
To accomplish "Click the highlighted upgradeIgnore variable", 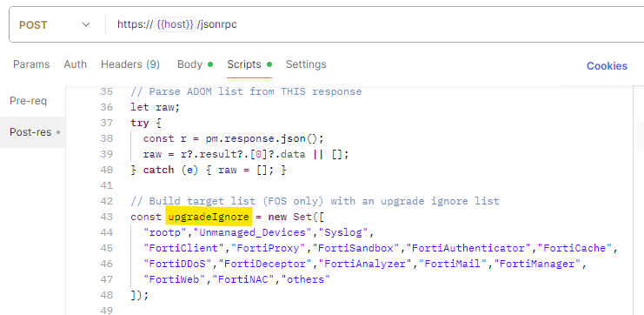I will 209,217.
